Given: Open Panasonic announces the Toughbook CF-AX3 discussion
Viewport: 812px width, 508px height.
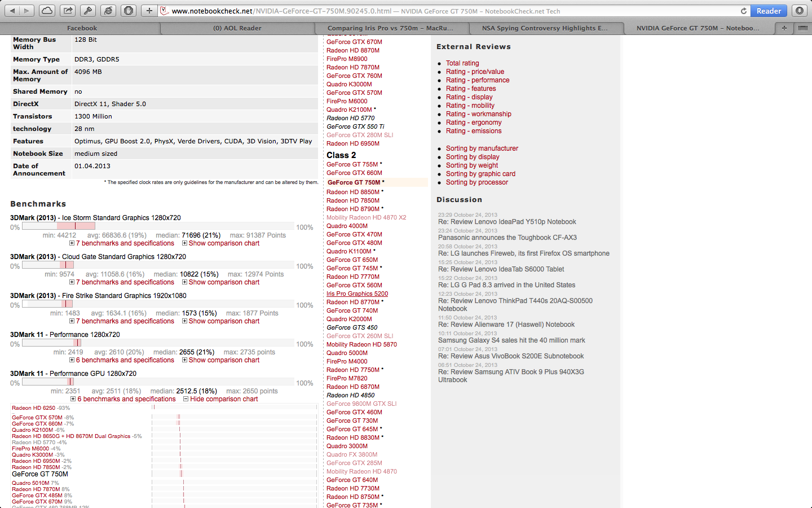Looking at the screenshot, I should pyautogui.click(x=507, y=238).
